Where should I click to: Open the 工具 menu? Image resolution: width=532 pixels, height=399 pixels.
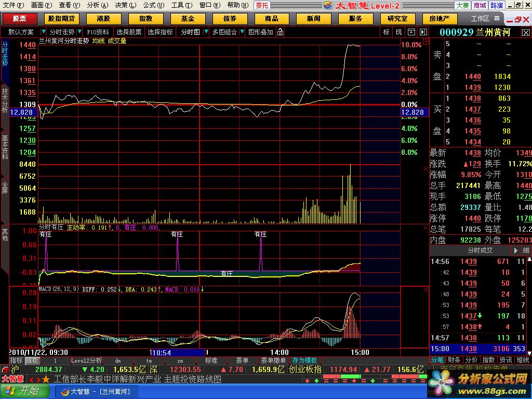pos(181,5)
